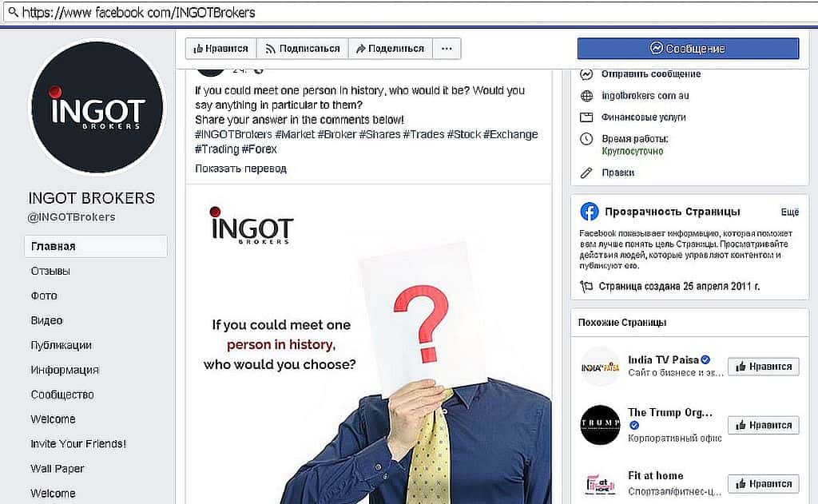Open the question-mark post image
Image resolution: width=818 pixels, height=504 pixels.
click(x=369, y=344)
